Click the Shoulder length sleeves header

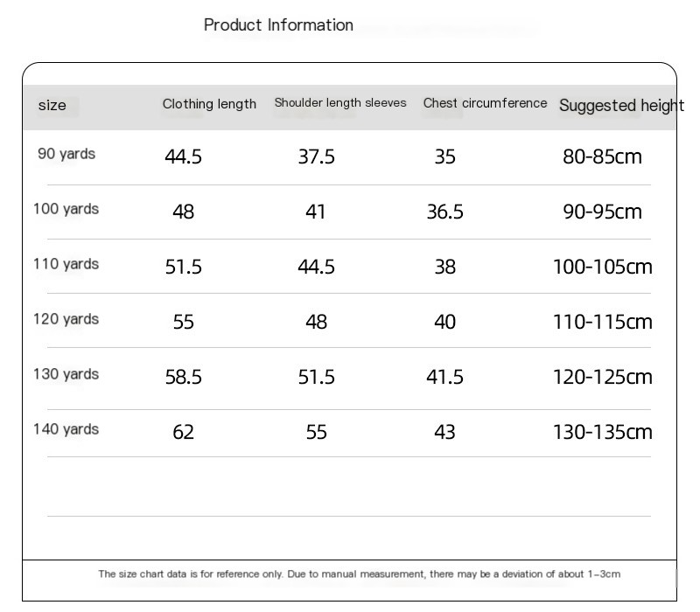[340, 103]
